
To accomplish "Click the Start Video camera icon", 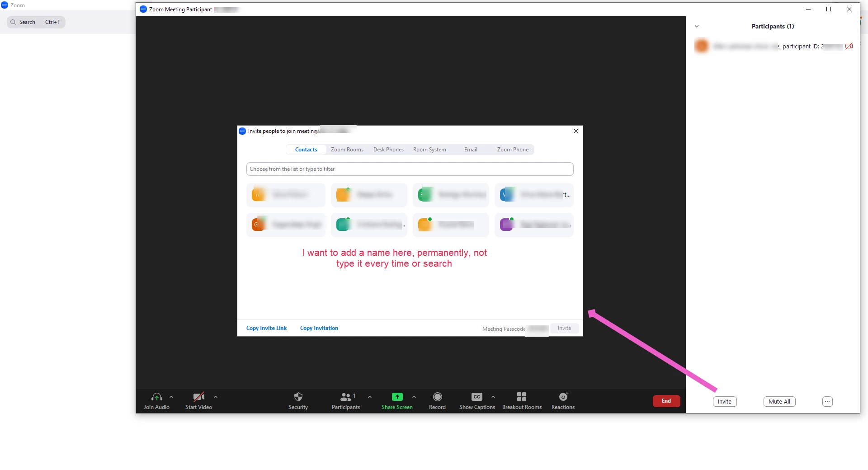I will (x=199, y=397).
